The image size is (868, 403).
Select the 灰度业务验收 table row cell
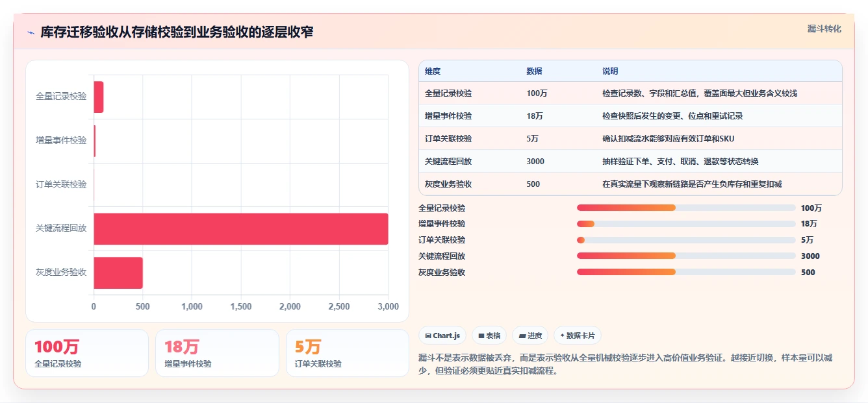448,184
